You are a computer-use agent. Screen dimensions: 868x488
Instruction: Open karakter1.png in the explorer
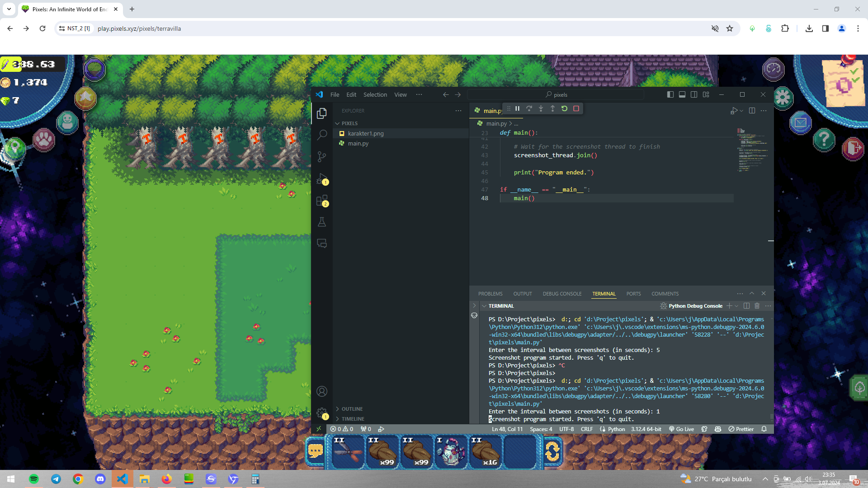tap(365, 133)
